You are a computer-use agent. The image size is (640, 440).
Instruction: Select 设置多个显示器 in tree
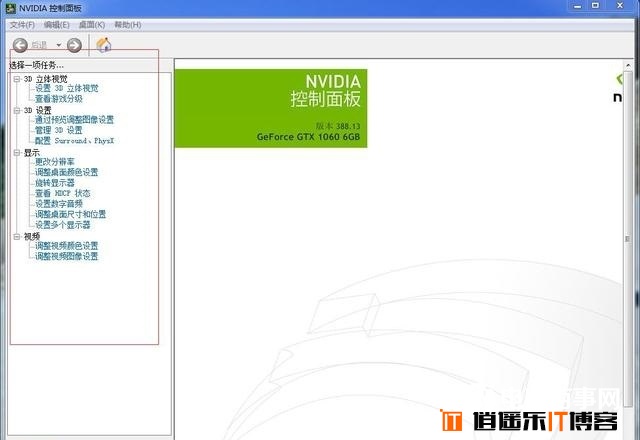(62, 225)
